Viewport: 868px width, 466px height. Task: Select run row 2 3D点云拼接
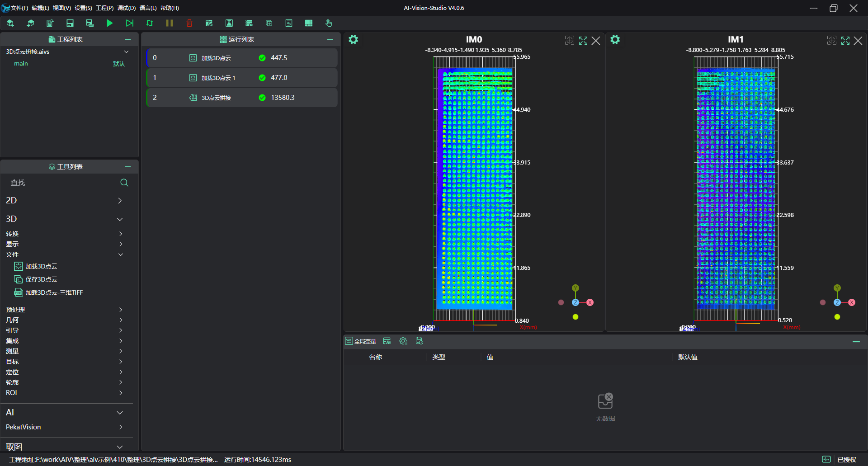point(242,98)
